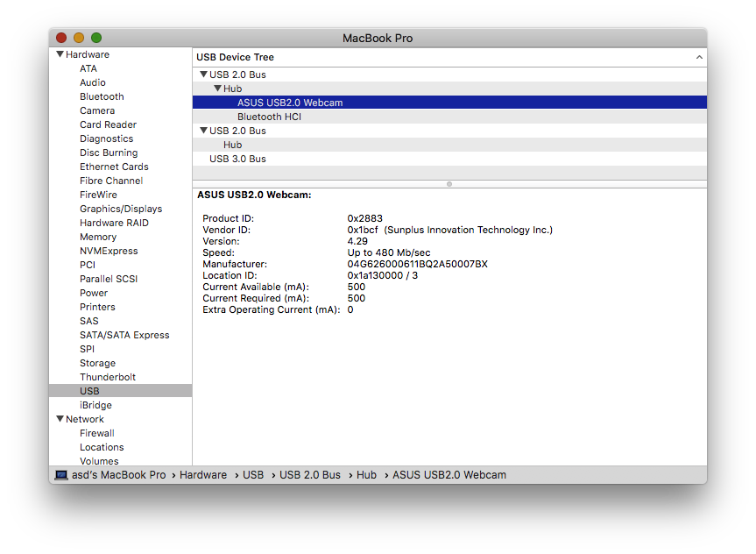
Task: Click the USB Device Tree column header
Action: pos(235,57)
